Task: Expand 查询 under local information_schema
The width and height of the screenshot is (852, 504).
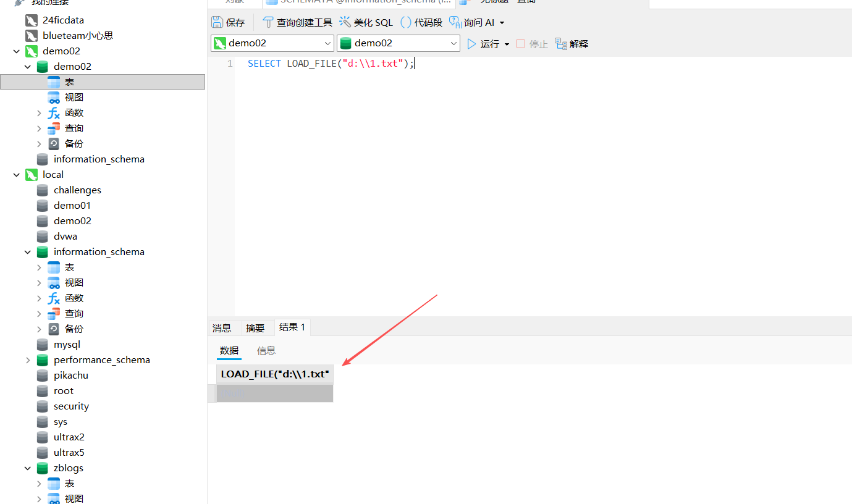Action: (39, 314)
